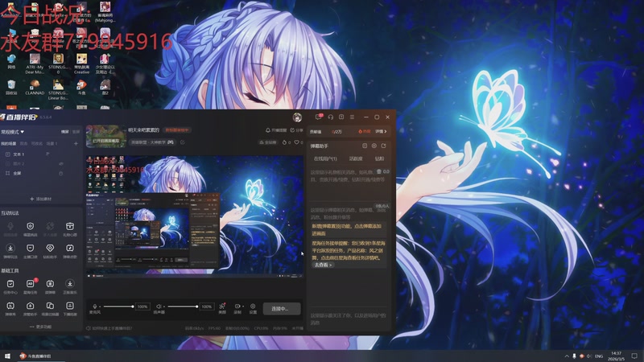
Task: Open 美颜 beauty filter
Action: [222, 308]
